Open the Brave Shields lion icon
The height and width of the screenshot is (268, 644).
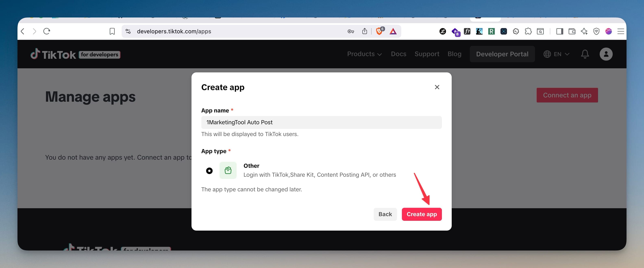click(x=380, y=31)
